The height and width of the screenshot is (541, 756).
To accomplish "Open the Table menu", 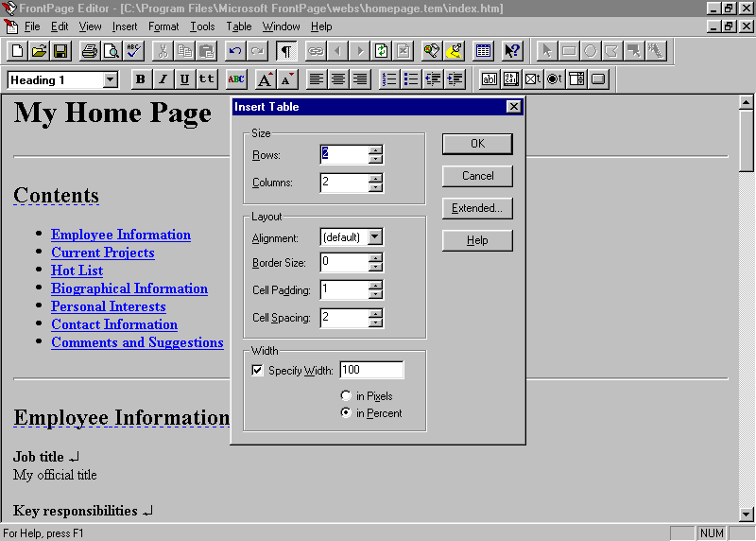I will 239,26.
